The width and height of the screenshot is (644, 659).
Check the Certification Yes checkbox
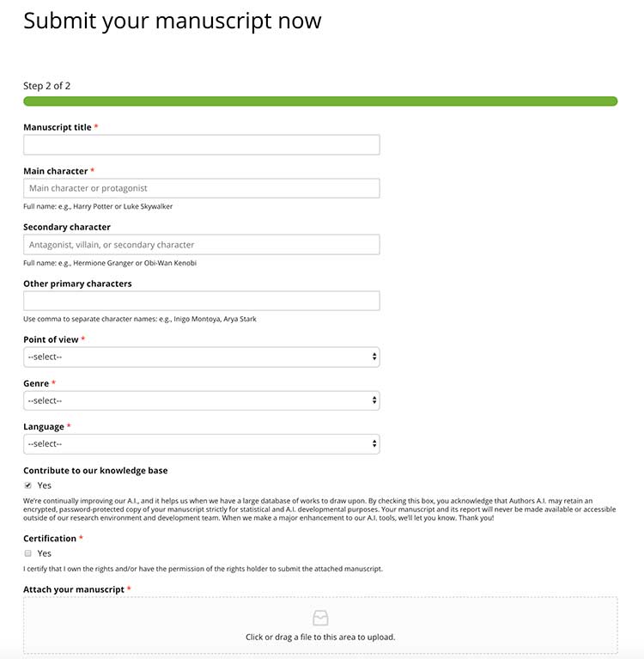[28, 553]
